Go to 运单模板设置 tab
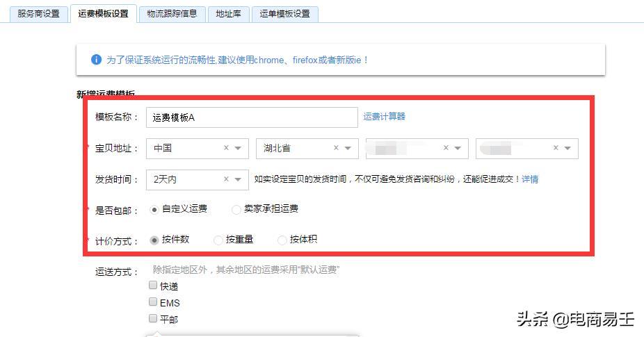 284,13
